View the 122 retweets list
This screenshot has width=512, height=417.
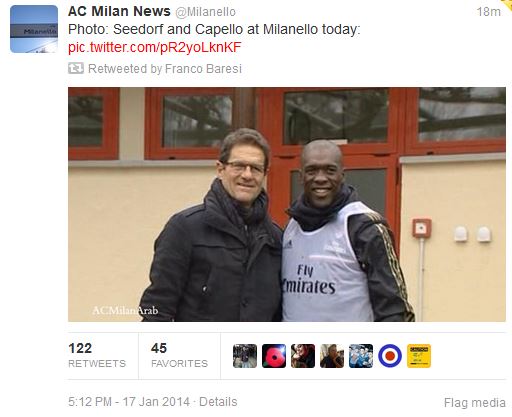tap(97, 355)
